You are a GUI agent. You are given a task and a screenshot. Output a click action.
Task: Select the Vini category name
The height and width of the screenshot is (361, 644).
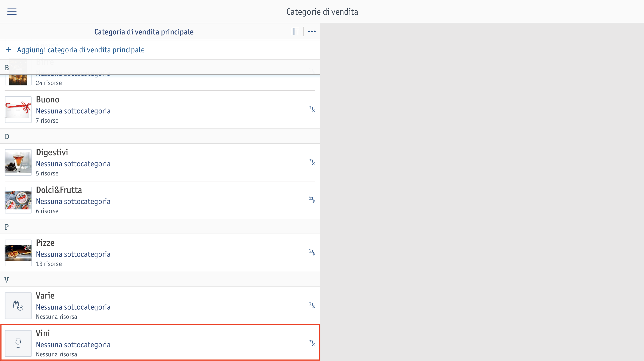43,333
